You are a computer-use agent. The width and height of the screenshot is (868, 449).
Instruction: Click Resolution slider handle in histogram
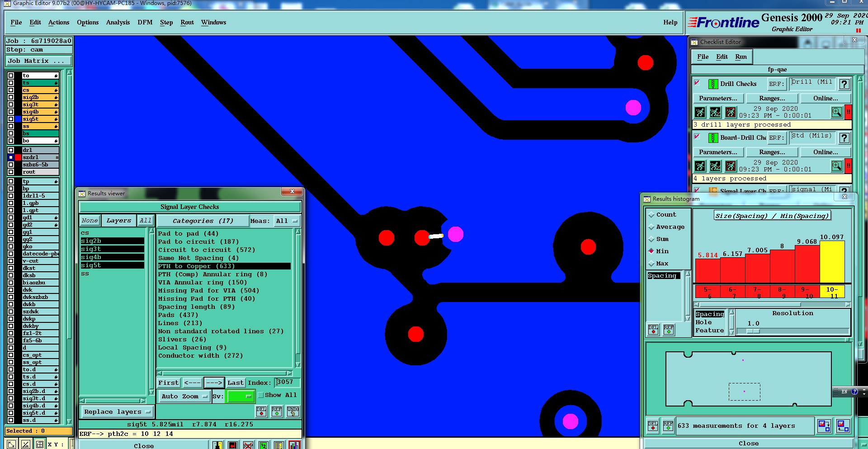pos(753,331)
